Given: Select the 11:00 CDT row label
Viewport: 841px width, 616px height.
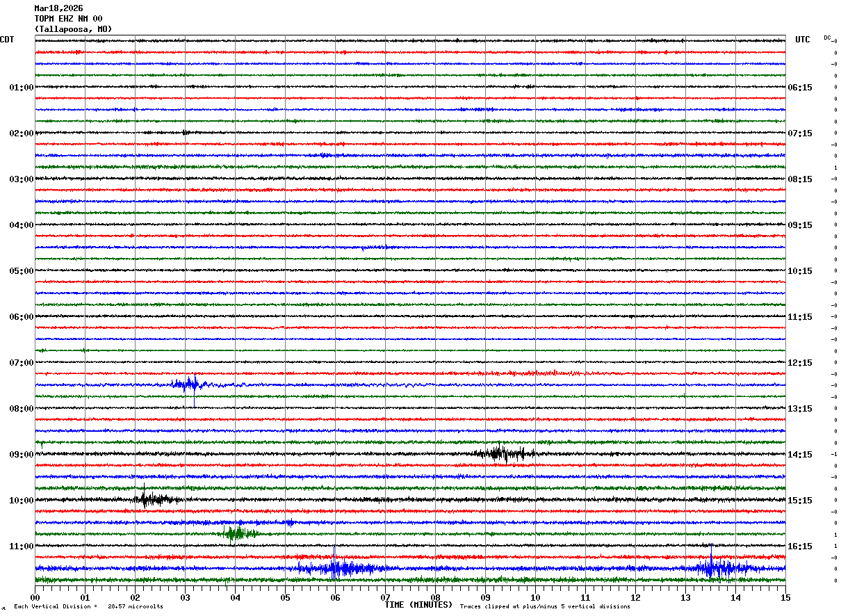Looking at the screenshot, I should pyautogui.click(x=22, y=546).
